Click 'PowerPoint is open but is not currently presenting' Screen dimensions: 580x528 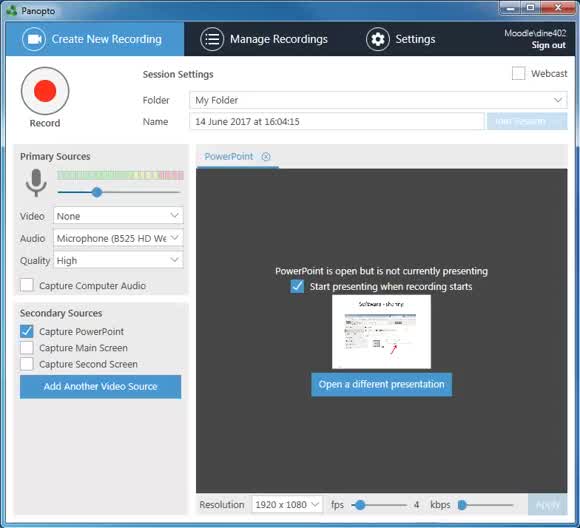point(381,271)
